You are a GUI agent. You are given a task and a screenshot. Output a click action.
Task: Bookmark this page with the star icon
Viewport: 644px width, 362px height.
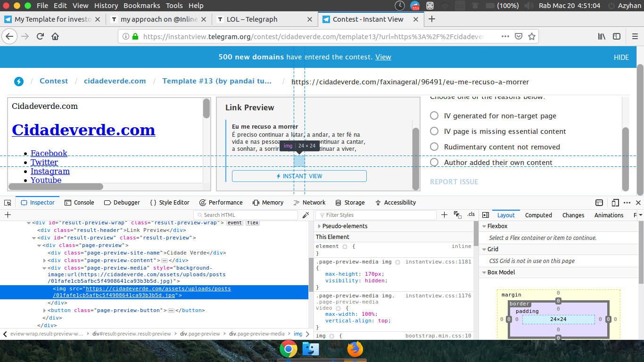[532, 36]
